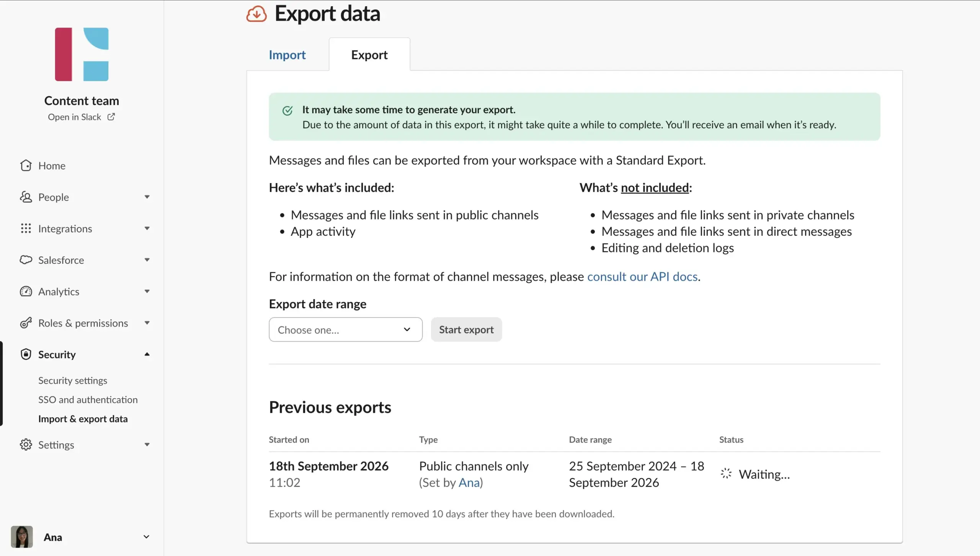Click the Date range column header
The height and width of the screenshot is (556, 980).
tap(590, 440)
